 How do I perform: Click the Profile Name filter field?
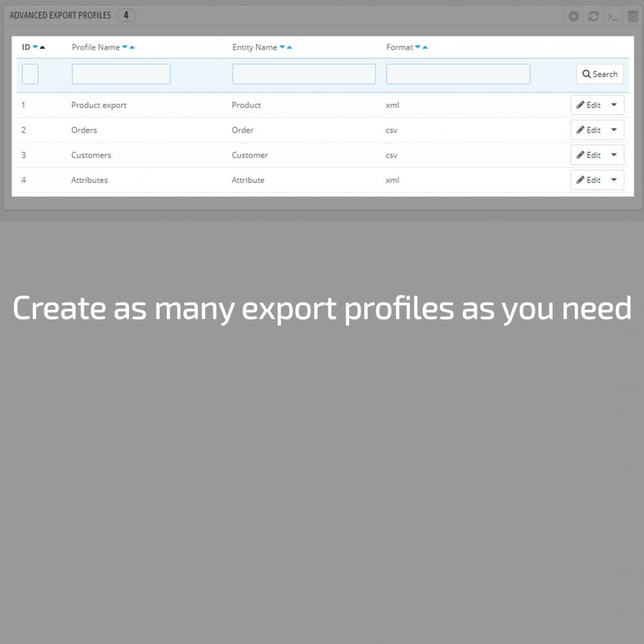[x=121, y=74]
